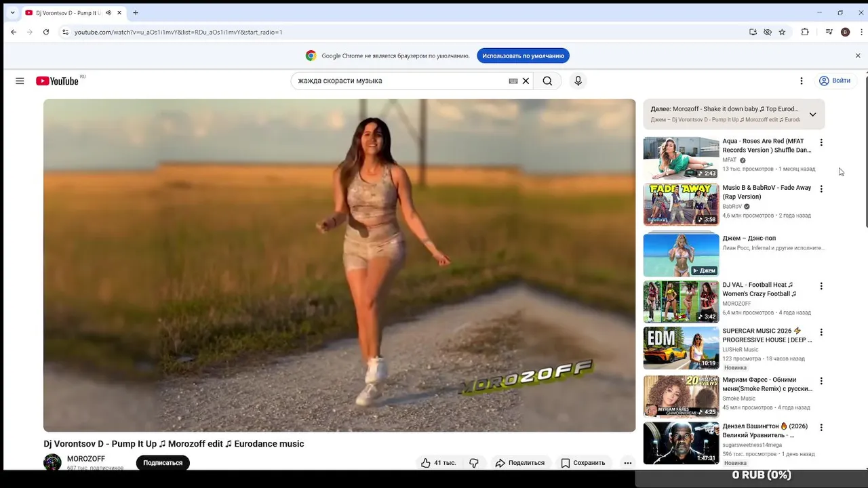
Task: Open title SUPERCAR MUSIC 2026
Action: tap(766, 335)
